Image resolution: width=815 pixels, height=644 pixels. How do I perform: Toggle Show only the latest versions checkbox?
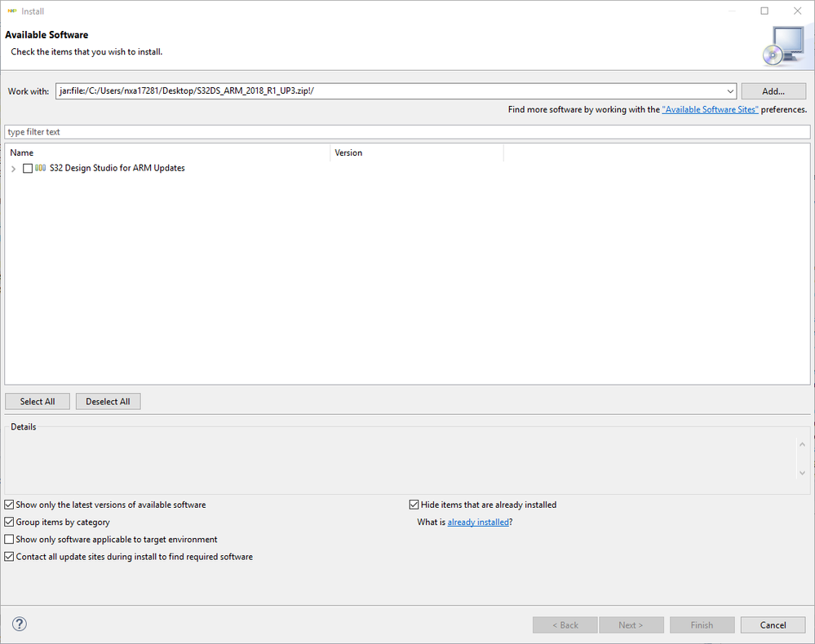point(9,505)
